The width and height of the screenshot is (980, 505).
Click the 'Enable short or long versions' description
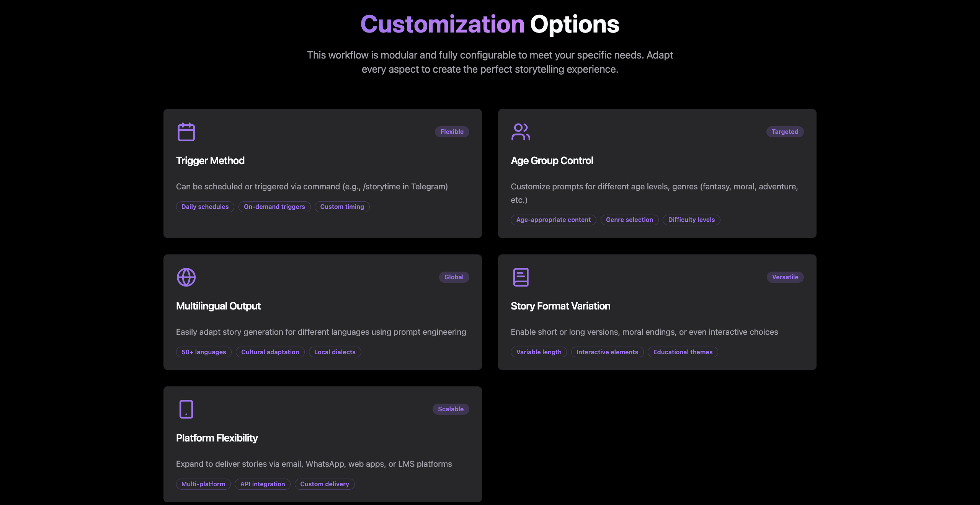pyautogui.click(x=644, y=332)
